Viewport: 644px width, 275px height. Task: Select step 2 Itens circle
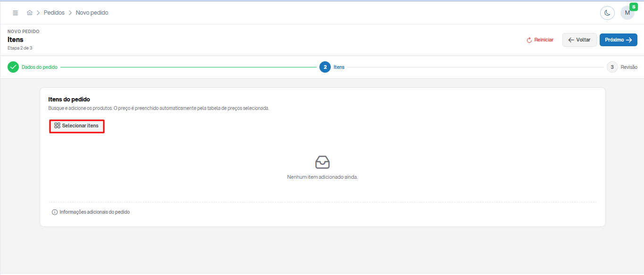point(325,67)
